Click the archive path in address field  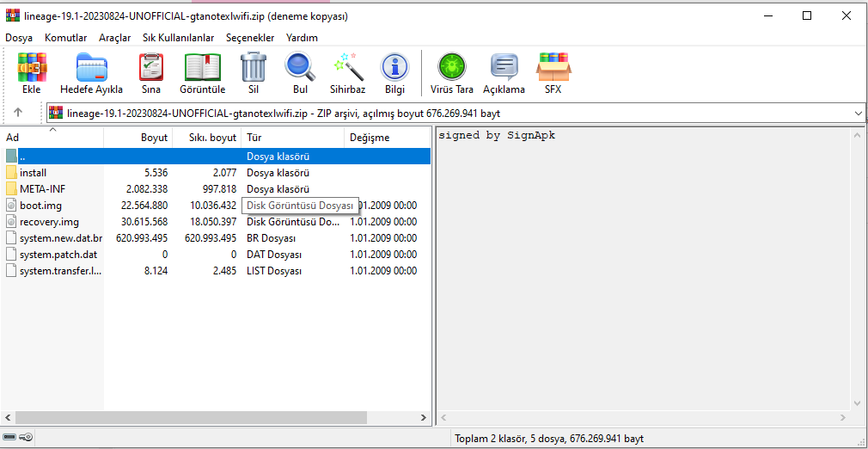(284, 114)
